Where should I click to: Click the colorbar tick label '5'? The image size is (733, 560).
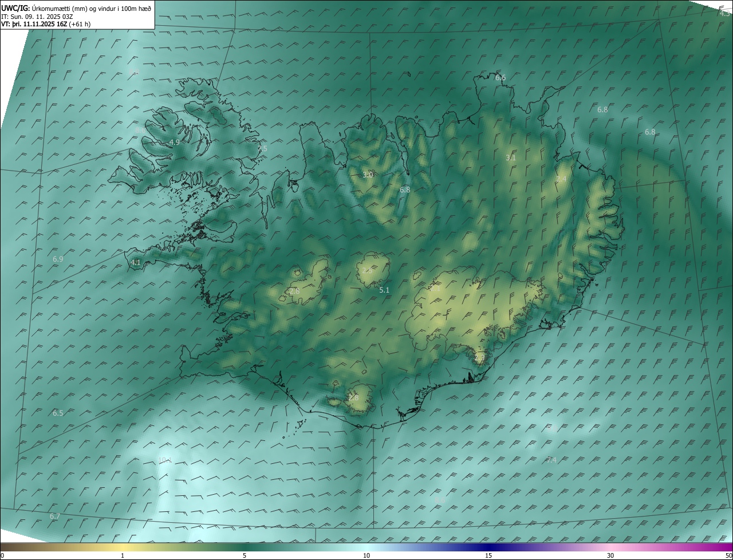[x=245, y=555]
